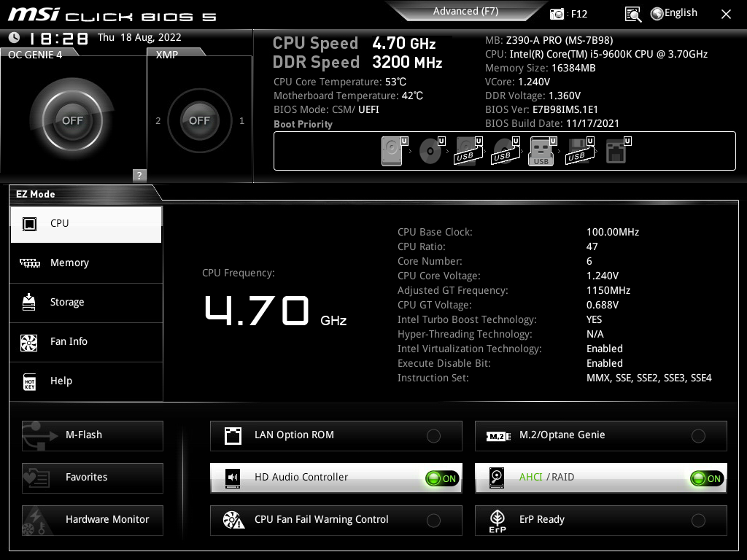Click the LAN Option ROM chip icon

click(x=233, y=435)
